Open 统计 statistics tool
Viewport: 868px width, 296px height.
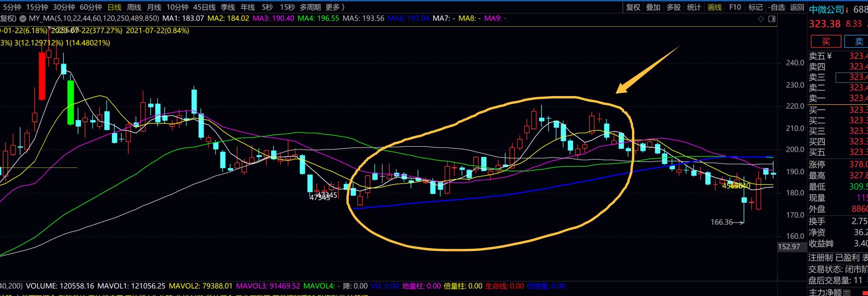694,7
